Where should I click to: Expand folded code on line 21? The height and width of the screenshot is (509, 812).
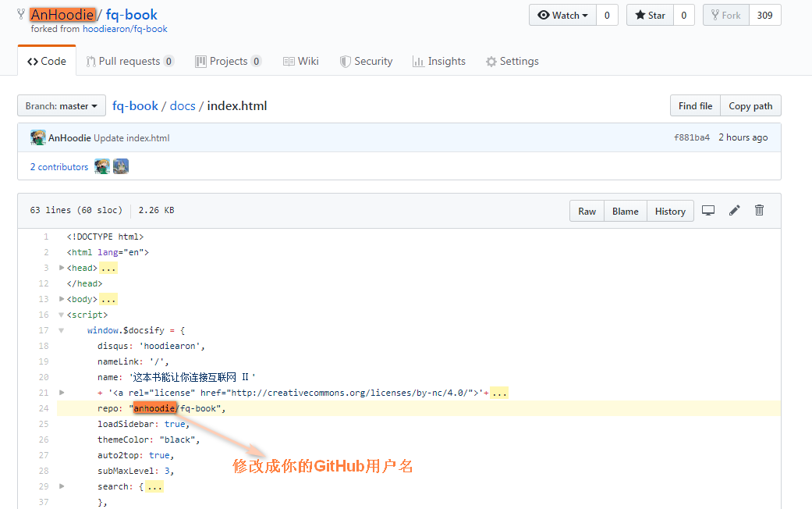click(62, 393)
